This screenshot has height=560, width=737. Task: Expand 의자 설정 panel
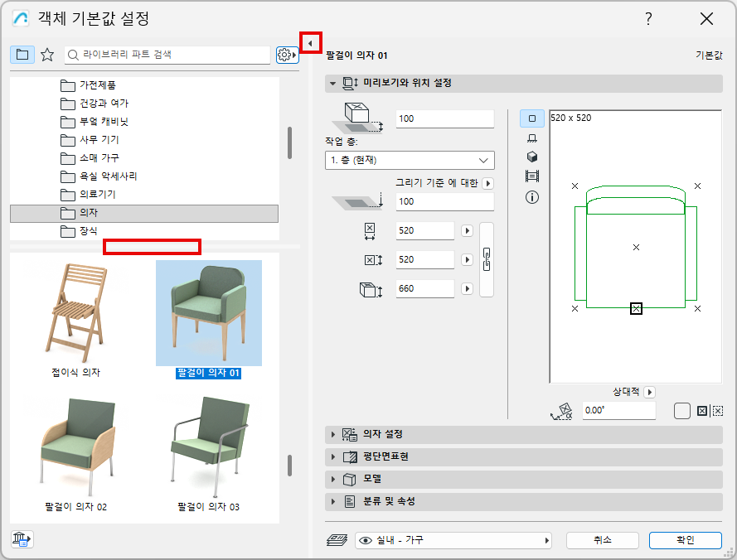tap(524, 435)
